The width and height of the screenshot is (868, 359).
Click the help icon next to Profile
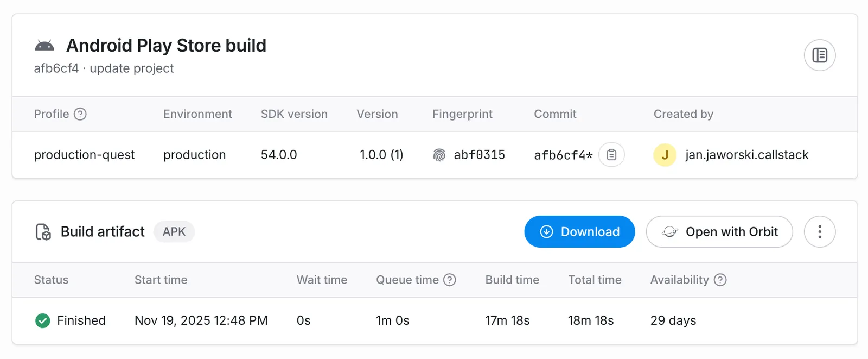point(80,114)
